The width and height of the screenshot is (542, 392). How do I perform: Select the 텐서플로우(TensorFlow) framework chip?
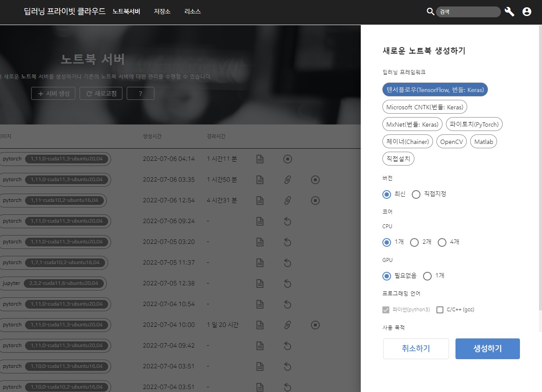tap(435, 89)
